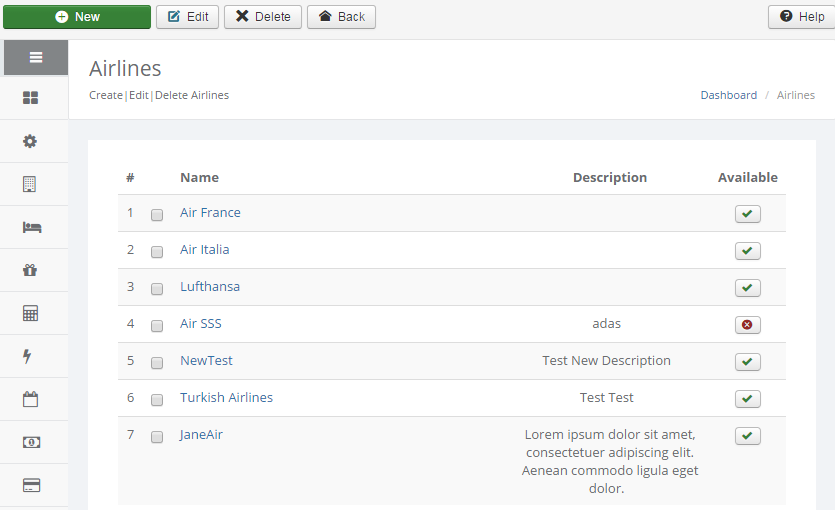Image resolution: width=835 pixels, height=510 pixels.
Task: Open the Air SSS airline link
Action: [201, 324]
